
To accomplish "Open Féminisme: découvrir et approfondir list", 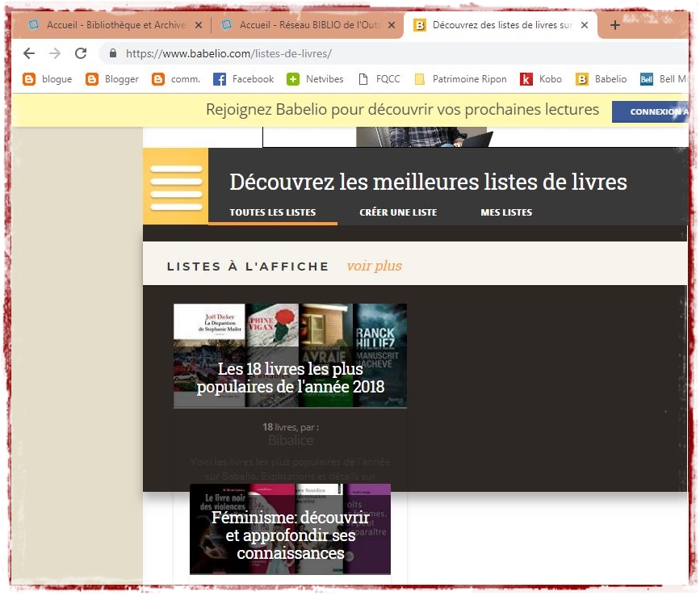I will [x=290, y=529].
